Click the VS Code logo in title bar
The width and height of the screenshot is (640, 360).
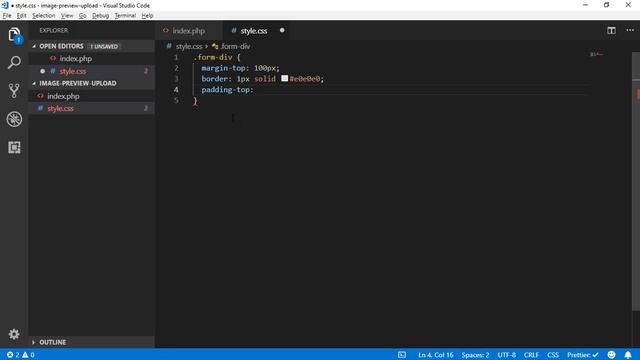click(5, 5)
